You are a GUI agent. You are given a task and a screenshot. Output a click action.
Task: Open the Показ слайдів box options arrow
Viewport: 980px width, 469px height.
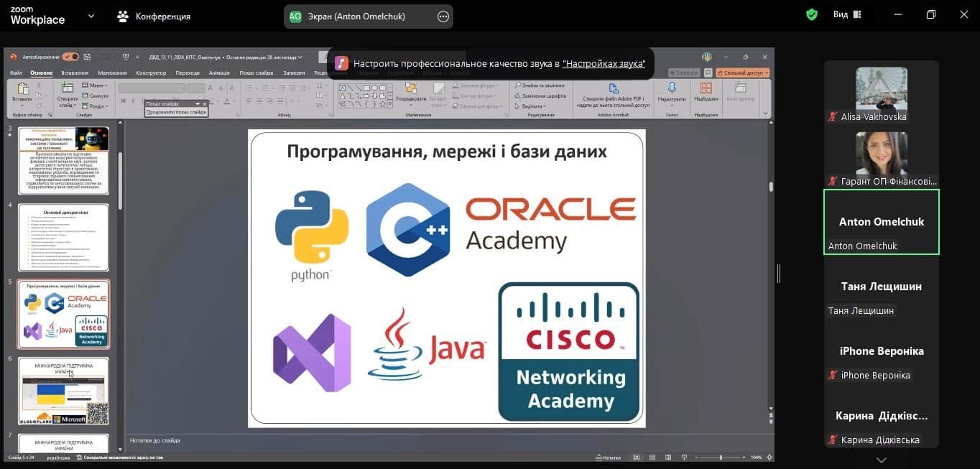[198, 104]
